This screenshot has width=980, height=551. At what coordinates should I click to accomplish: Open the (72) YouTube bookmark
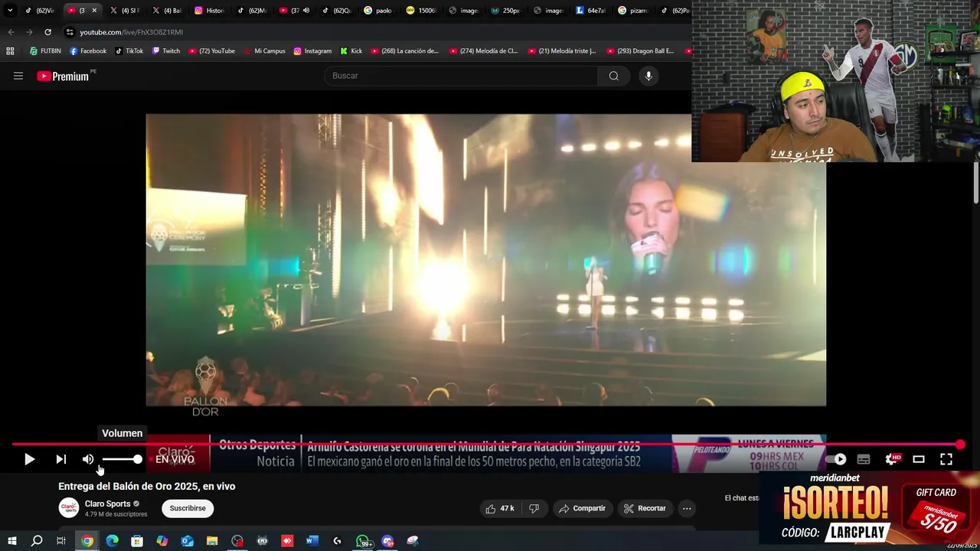pyautogui.click(x=211, y=51)
